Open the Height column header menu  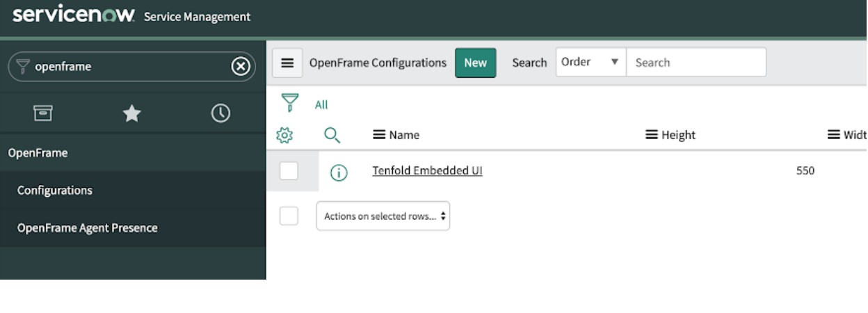pyautogui.click(x=652, y=135)
